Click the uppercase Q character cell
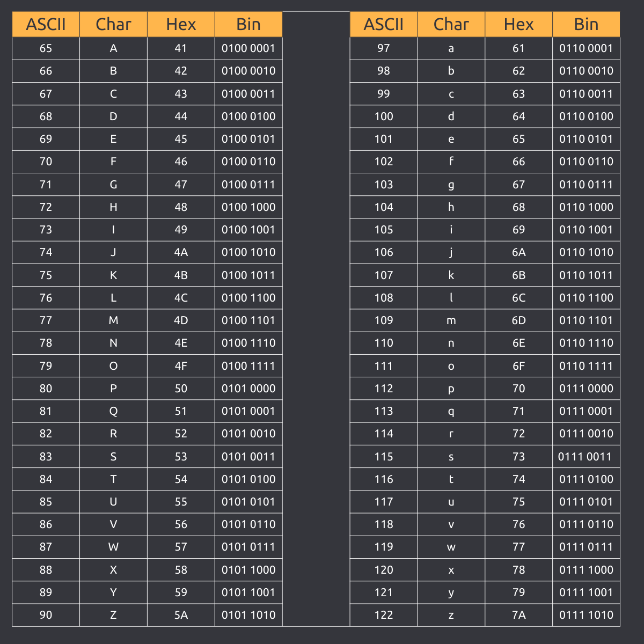The image size is (644, 644). (x=113, y=411)
